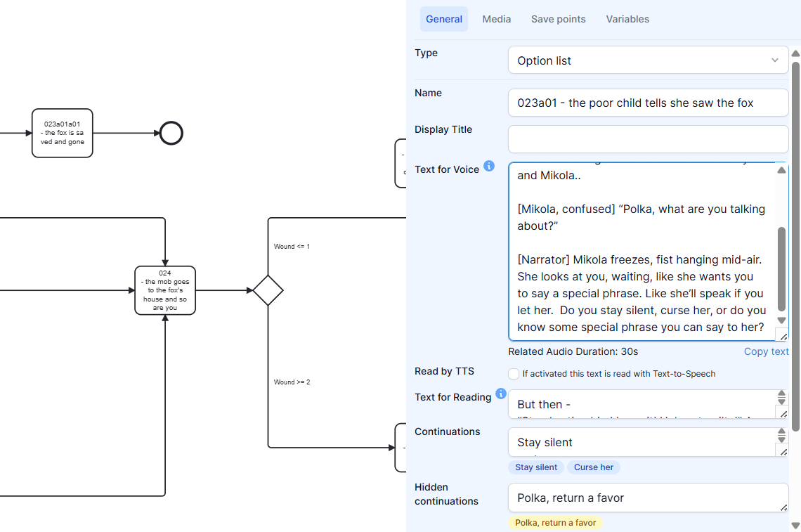Viewport: 801px width, 532px height.
Task: Select node 024 mob goes to fox's house
Action: tap(165, 290)
